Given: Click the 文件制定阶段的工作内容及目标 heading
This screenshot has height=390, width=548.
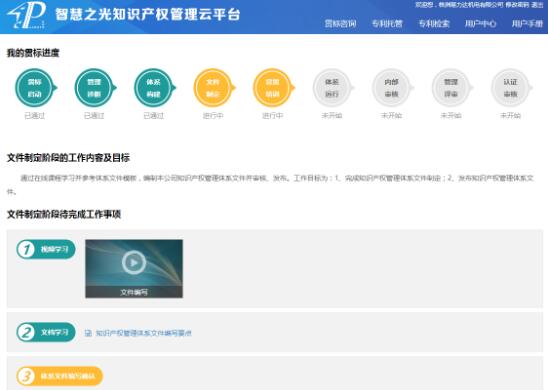Looking at the screenshot, I should [x=68, y=158].
